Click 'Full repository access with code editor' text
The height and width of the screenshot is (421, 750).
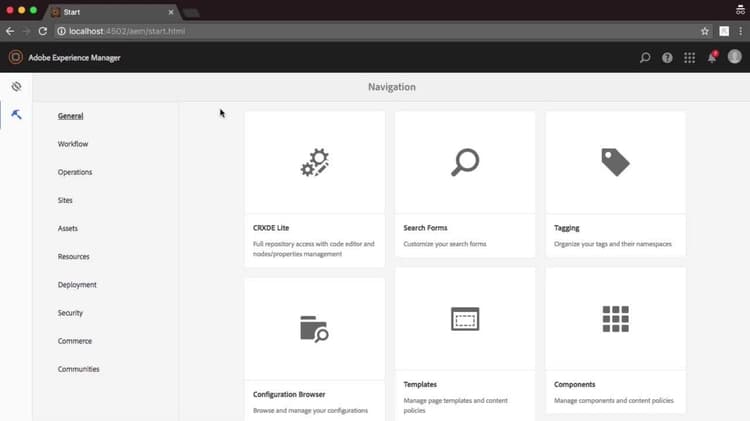313,249
